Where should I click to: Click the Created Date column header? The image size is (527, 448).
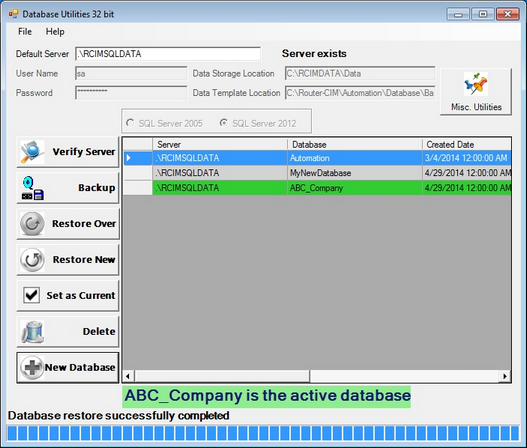pos(467,145)
